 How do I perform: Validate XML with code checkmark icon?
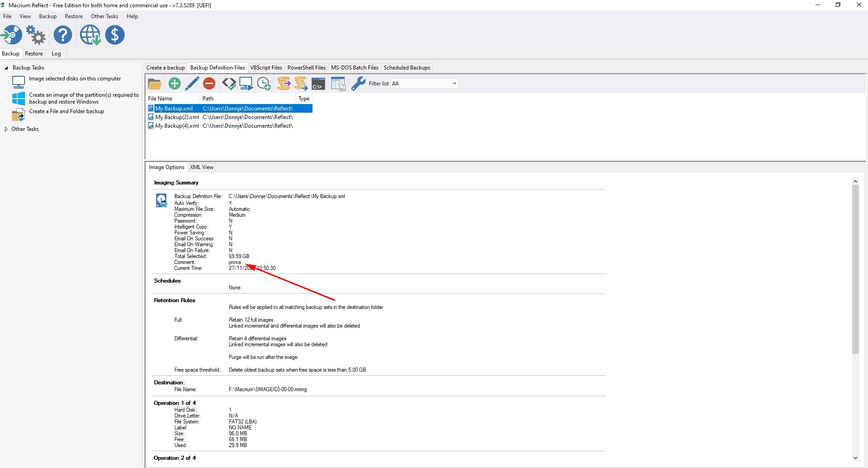click(x=228, y=84)
